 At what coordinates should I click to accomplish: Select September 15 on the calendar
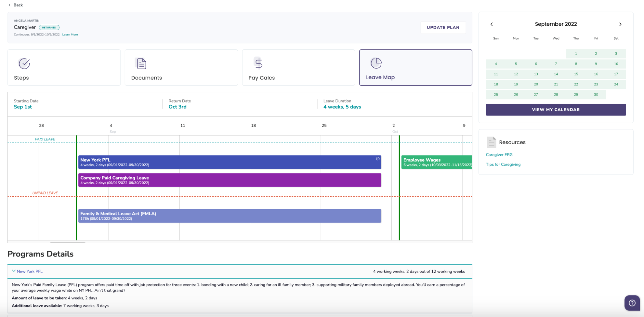click(576, 74)
